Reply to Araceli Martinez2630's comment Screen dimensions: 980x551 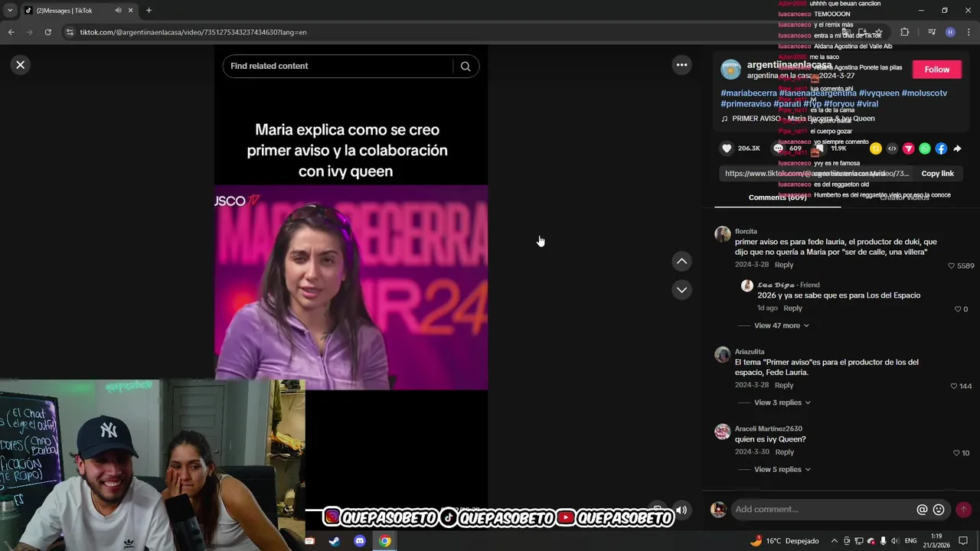click(785, 452)
